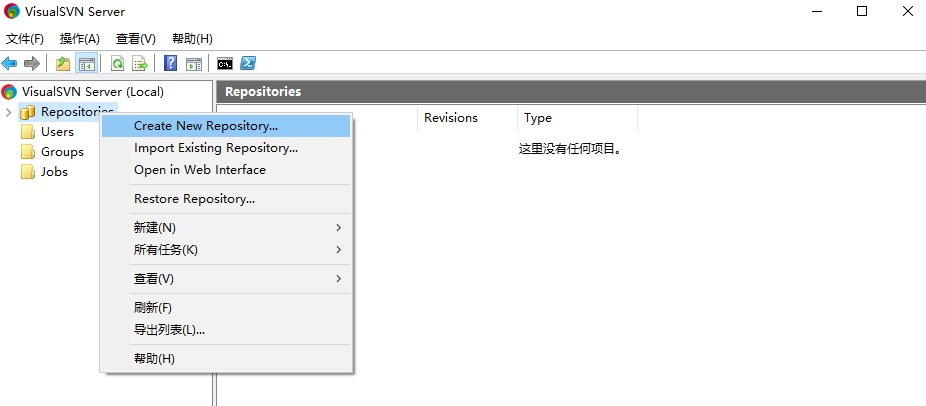Click the Repositories node icon in tree
The image size is (926, 406).
tap(27, 112)
